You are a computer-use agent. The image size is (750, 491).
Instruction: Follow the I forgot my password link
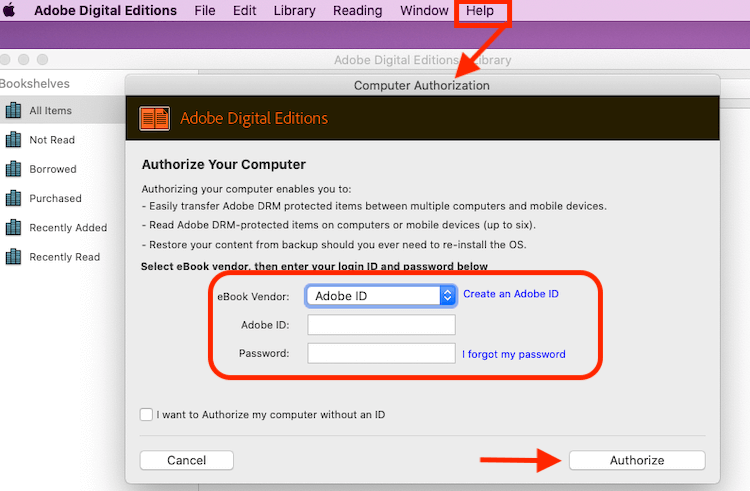514,354
